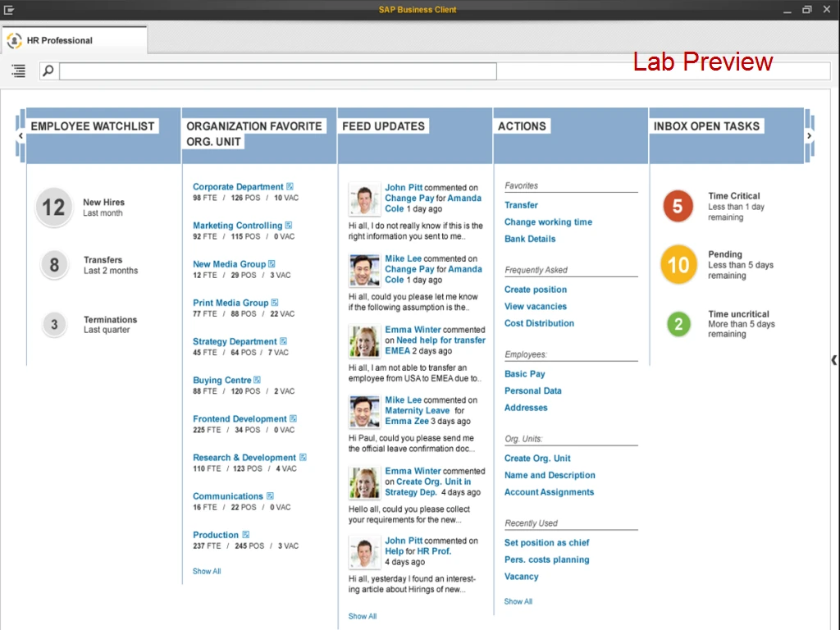This screenshot has width=840, height=630.
Task: Open Create position action
Action: 535,290
